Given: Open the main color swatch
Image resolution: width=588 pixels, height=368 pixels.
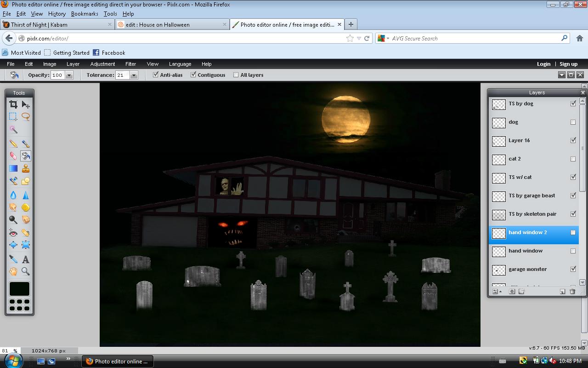Looking at the screenshot, I should (x=19, y=289).
